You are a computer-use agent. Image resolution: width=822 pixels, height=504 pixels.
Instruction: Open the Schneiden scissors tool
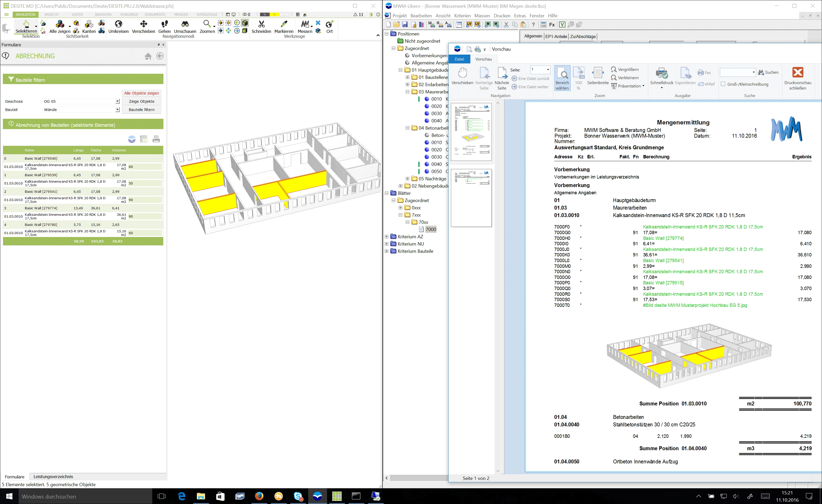coord(261,27)
